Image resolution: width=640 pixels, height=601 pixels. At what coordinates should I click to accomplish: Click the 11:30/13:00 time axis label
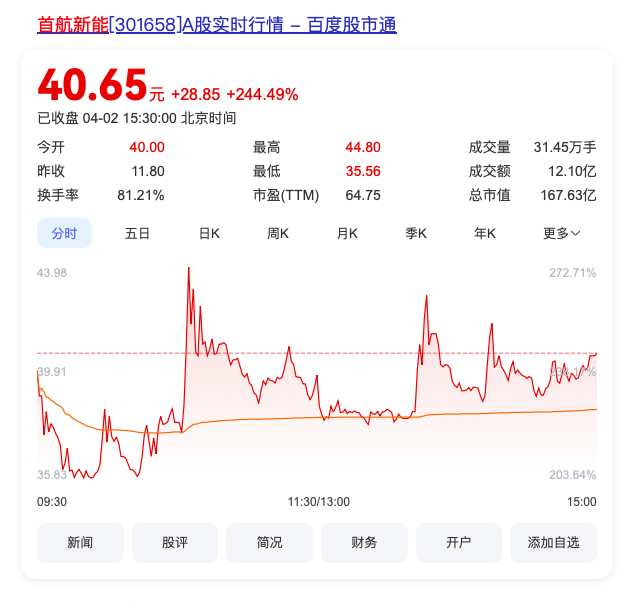(x=319, y=501)
